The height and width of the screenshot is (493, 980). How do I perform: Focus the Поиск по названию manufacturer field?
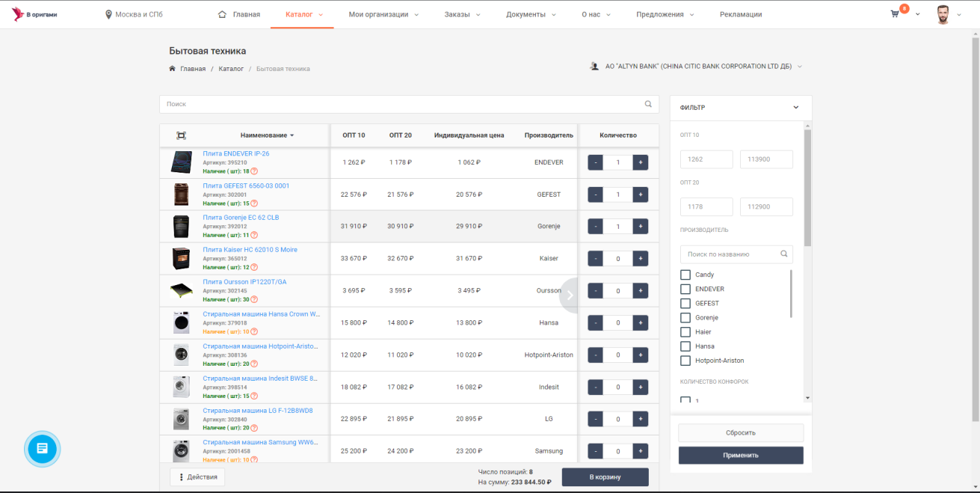click(x=736, y=254)
